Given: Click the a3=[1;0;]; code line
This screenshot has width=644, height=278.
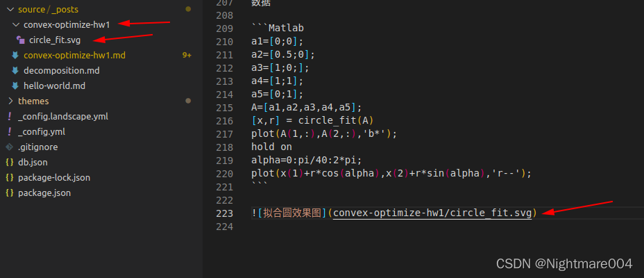Looking at the screenshot, I should pyautogui.click(x=280, y=68).
